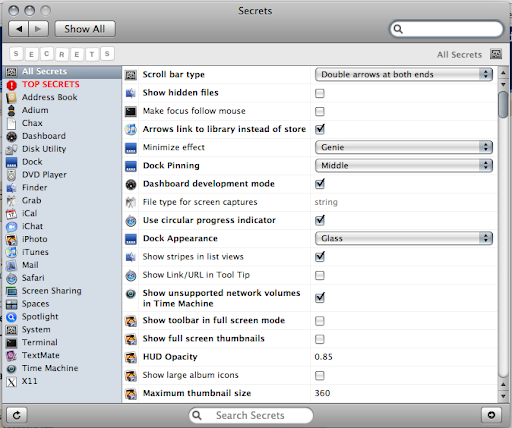Click the All Secrets label at top right
Screen dimensions: 512x428
click(x=459, y=55)
